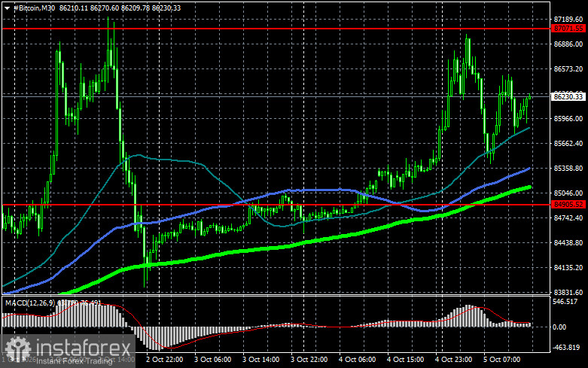The image size is (588, 368).
Task: Select the red 87071.55 resistance price tag
Action: coord(568,29)
